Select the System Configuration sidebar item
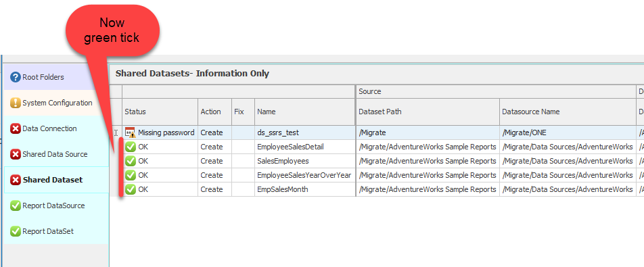This screenshot has height=267, width=644. point(56,103)
